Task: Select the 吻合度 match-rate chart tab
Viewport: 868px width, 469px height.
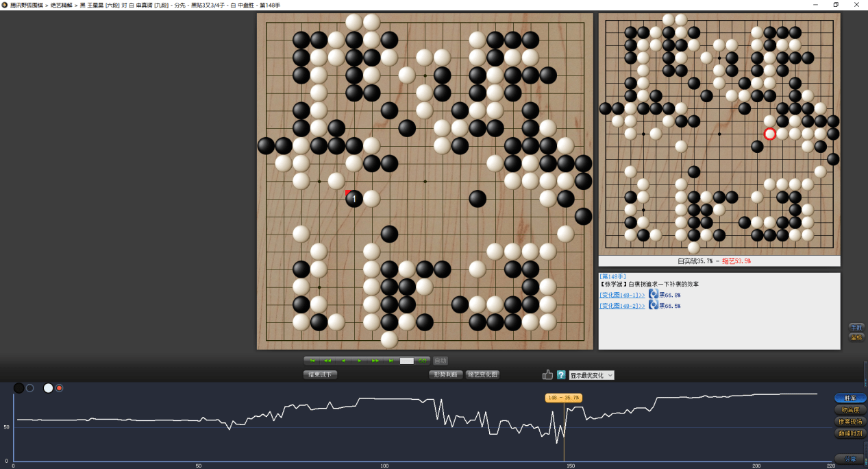Action: pyautogui.click(x=850, y=410)
